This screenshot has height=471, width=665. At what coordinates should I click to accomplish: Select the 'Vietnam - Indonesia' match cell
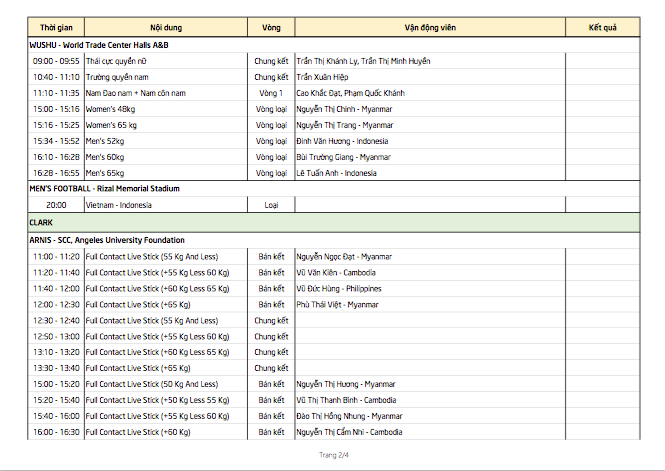pyautogui.click(x=119, y=204)
